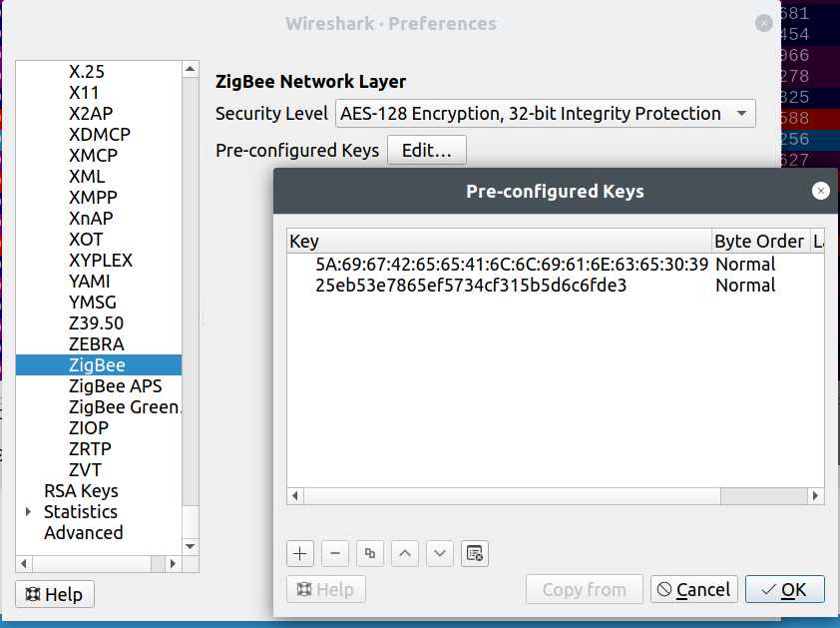This screenshot has width=840, height=628.
Task: Move the selected key entry down
Action: point(440,553)
